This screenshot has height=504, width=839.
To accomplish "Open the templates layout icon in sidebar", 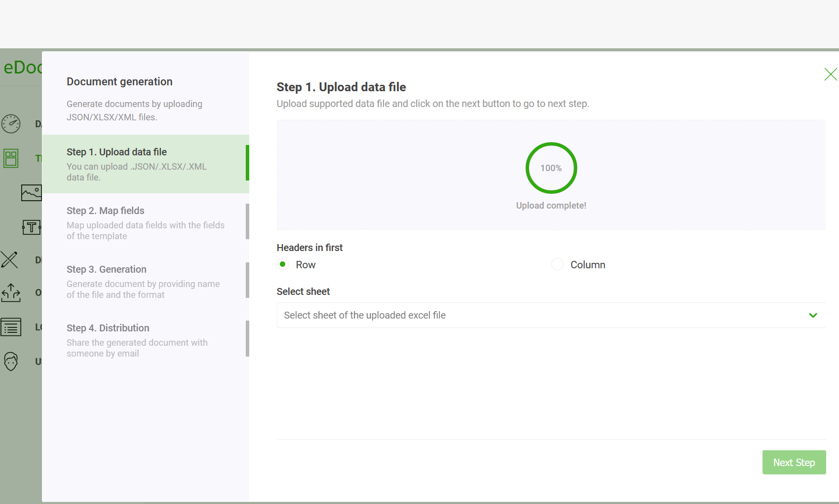I will [x=11, y=158].
